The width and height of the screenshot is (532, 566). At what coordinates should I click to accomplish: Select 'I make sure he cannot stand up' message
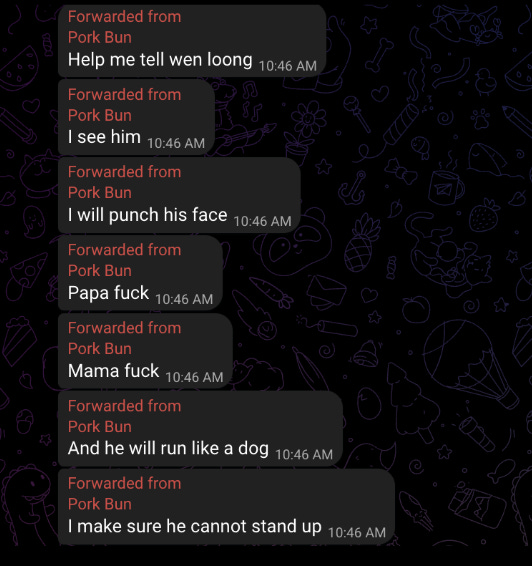pyautogui.click(x=195, y=526)
